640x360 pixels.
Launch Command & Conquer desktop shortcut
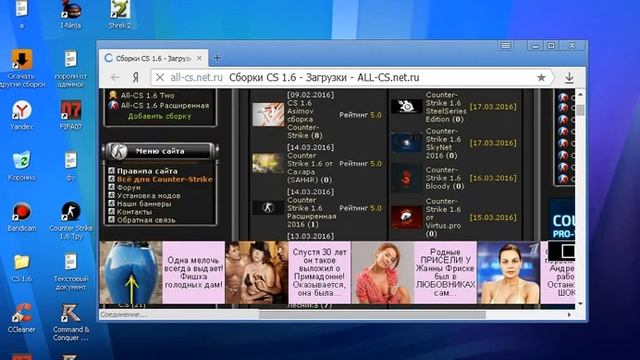click(x=71, y=322)
